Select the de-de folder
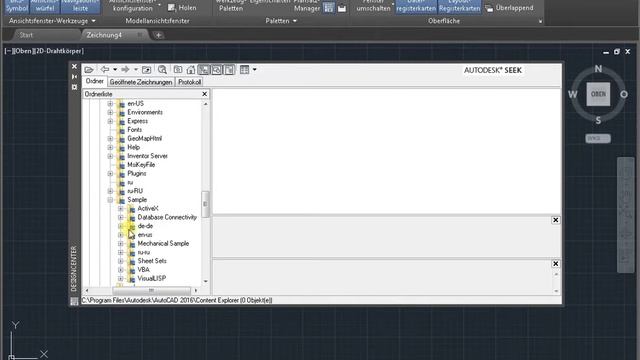640x360 pixels. (x=145, y=226)
